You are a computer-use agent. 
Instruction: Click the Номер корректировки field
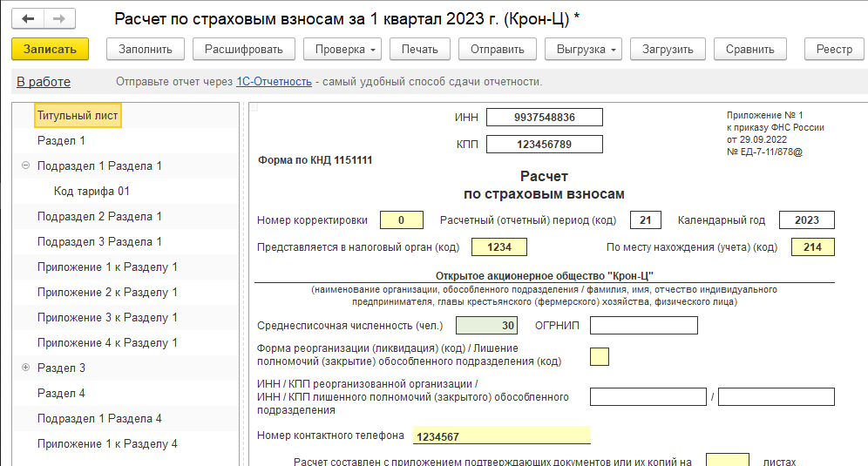click(x=400, y=220)
